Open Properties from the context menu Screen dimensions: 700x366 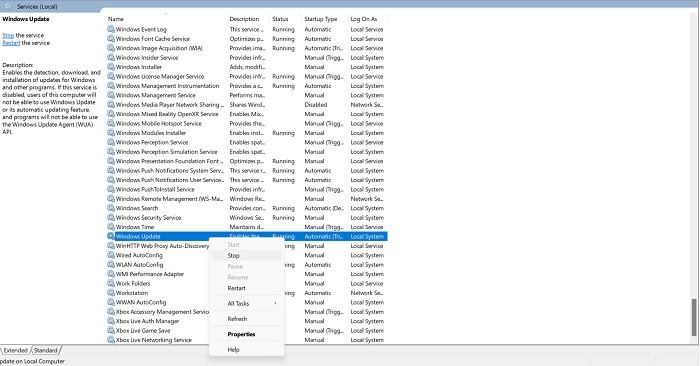[246, 334]
